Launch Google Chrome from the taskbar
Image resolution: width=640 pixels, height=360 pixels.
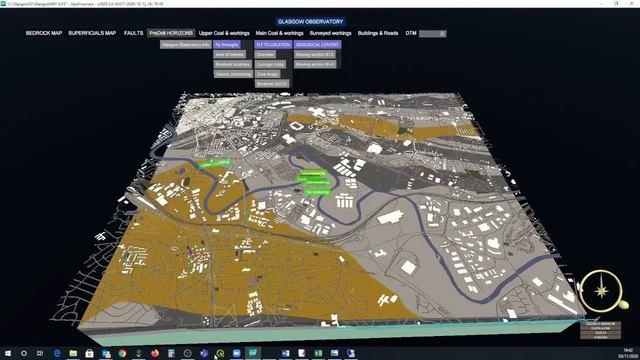[x=122, y=353]
